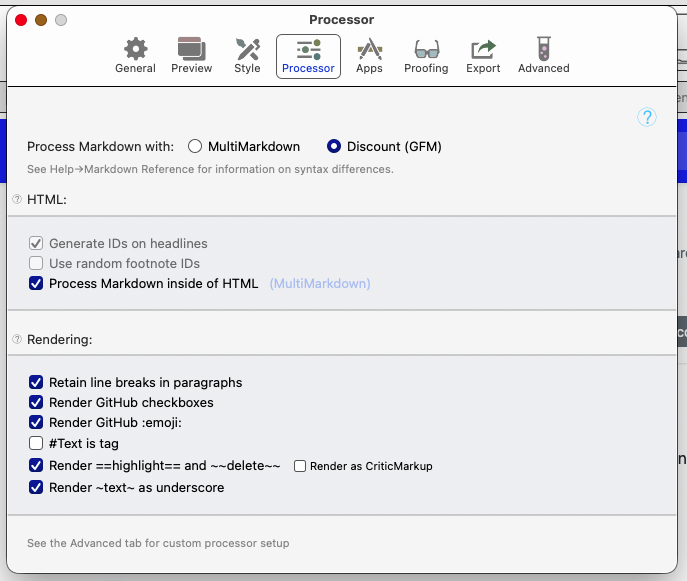Click the help icon beside HTML heading
The image size is (687, 581).
pyautogui.click(x=17, y=199)
